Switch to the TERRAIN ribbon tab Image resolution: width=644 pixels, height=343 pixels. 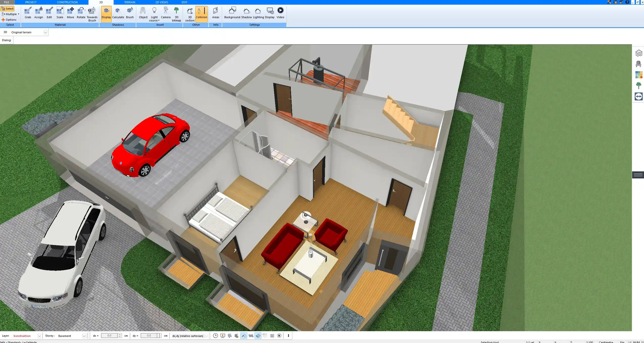[130, 2]
